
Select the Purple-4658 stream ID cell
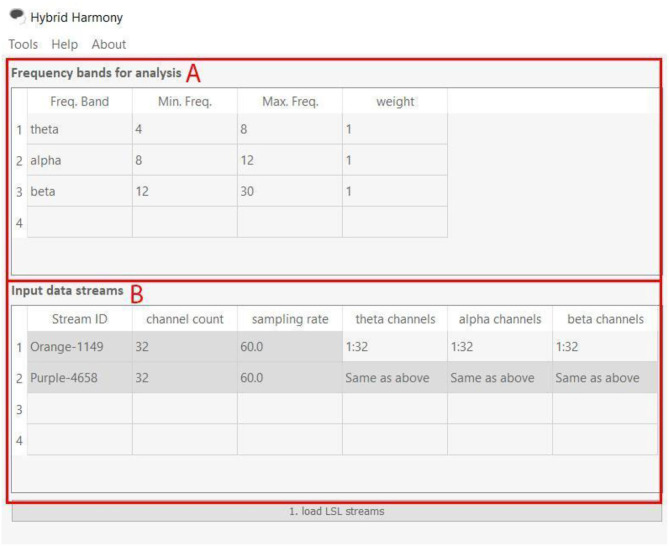(x=80, y=378)
